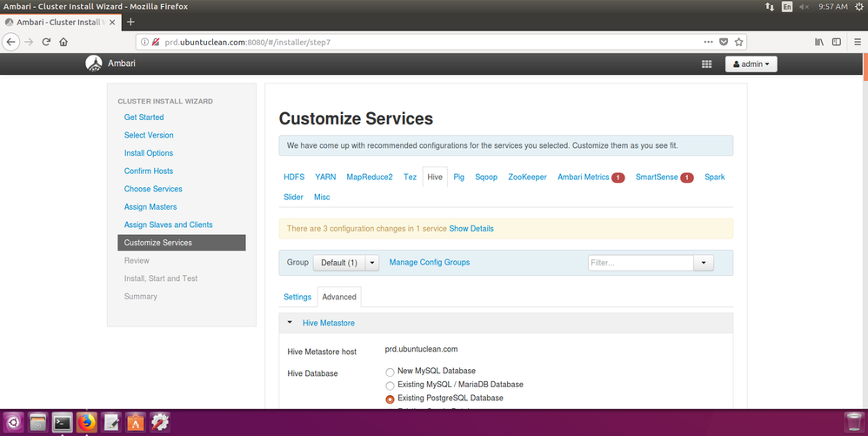Click the Firefox forward arrow button
Viewport: 868px width, 436px height.
29,42
